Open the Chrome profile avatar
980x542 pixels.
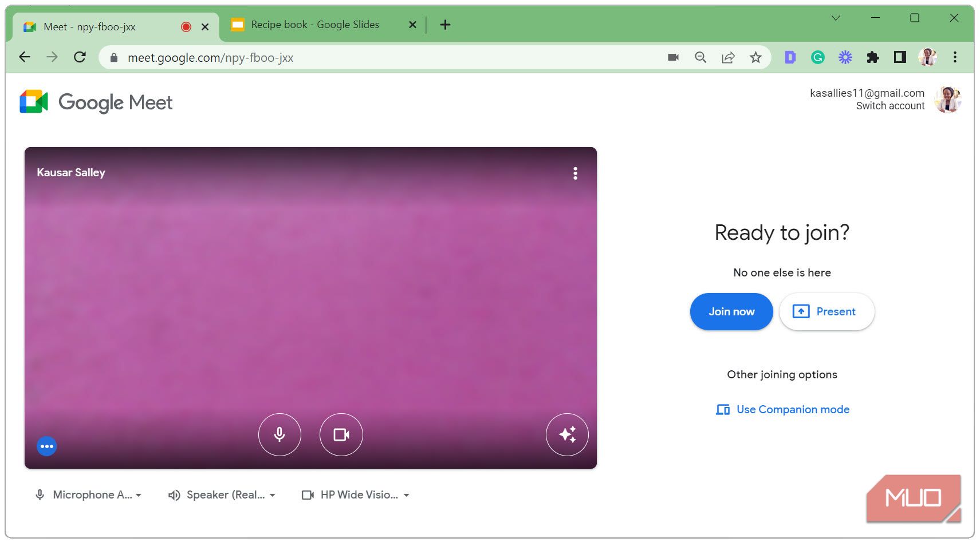928,57
